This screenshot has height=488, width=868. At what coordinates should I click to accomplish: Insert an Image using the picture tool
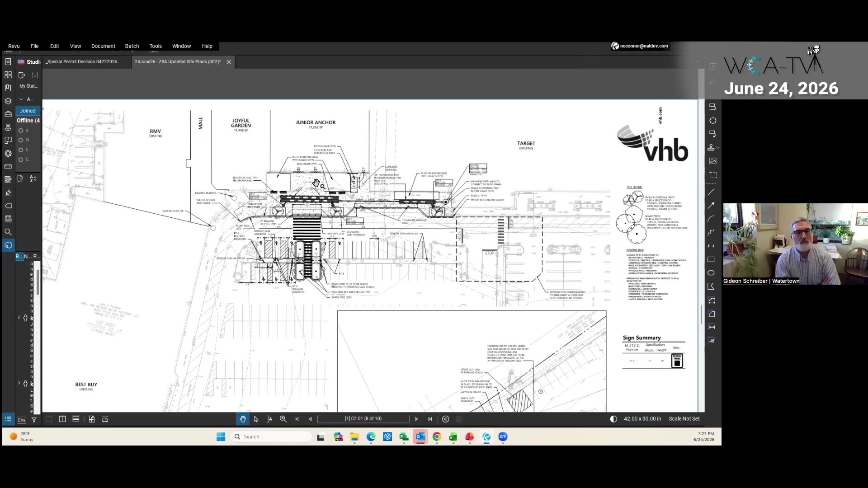coord(713,161)
